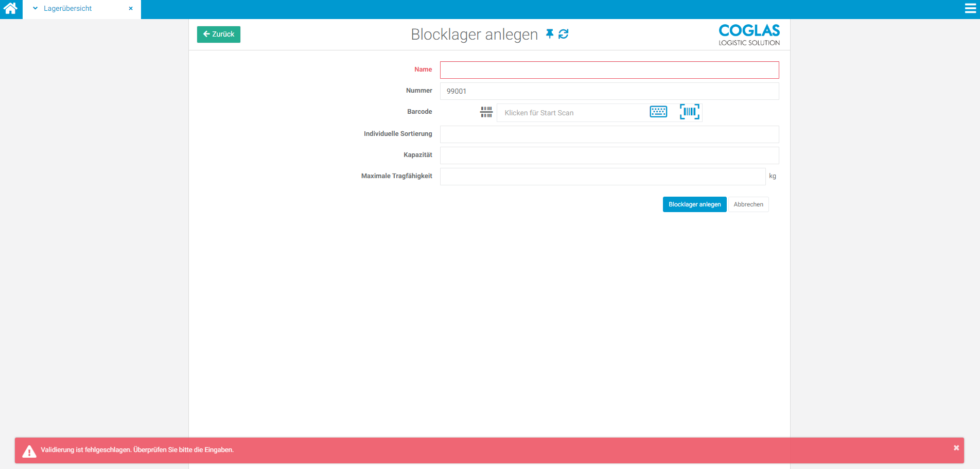Click the barcode generate icon
Screen dimensions: 980x469
click(486, 112)
